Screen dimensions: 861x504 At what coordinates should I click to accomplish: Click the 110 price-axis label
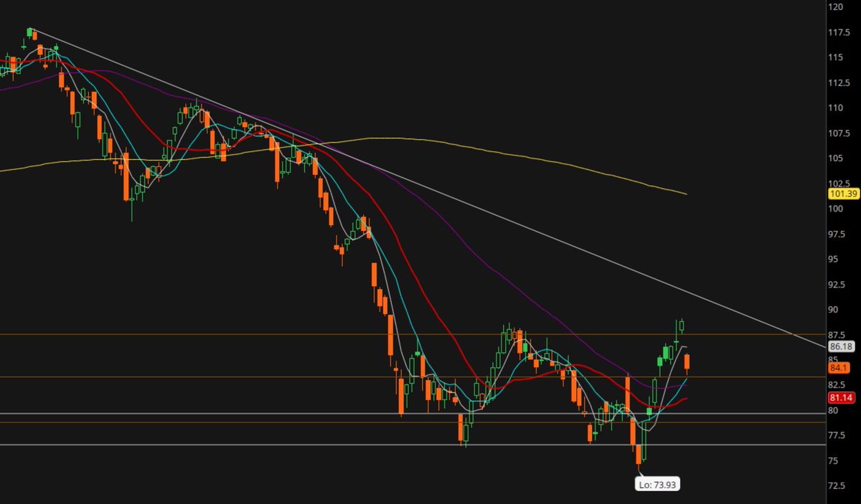(x=837, y=108)
